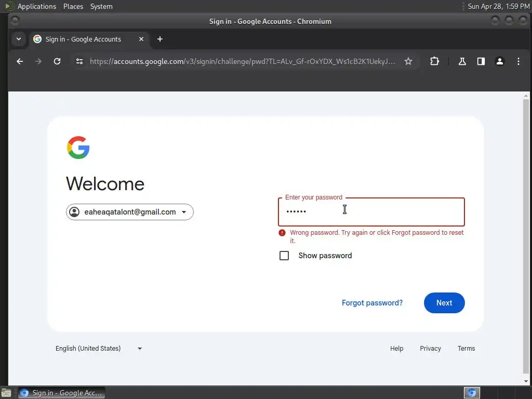The width and height of the screenshot is (532, 399).
Task: Toggle the browser side panel
Action: point(481,61)
